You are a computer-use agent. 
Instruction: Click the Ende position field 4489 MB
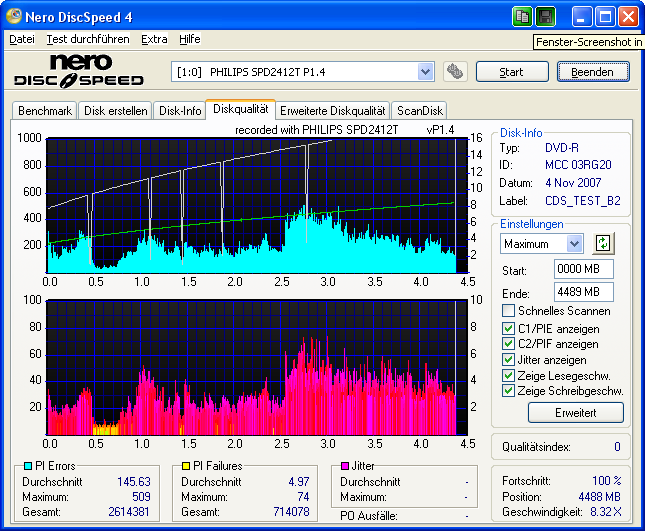point(583,292)
